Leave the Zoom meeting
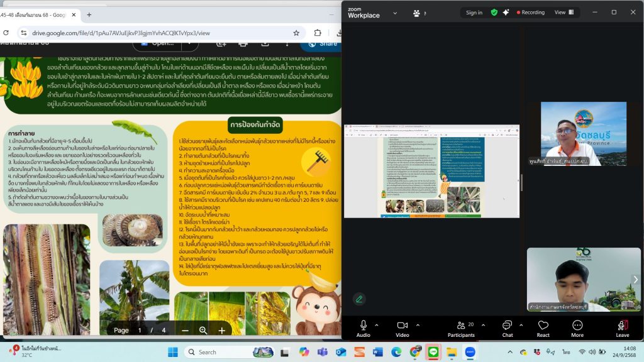The height and width of the screenshot is (362, 644). click(622, 327)
